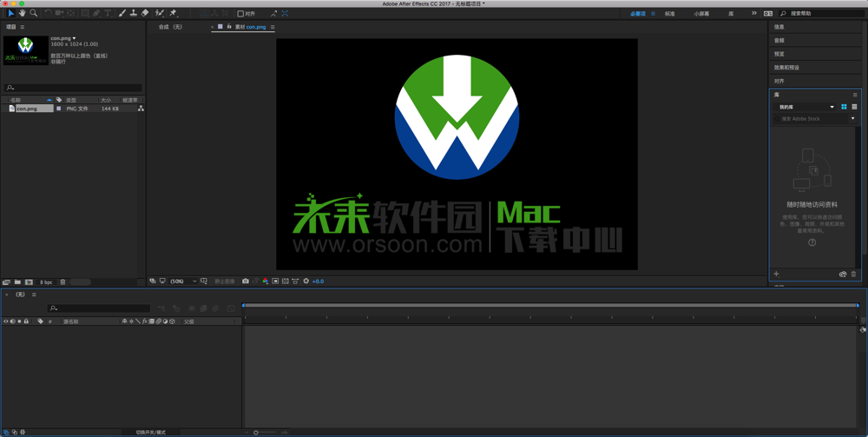Switch to the 小屏幕 workspace
Viewport: 868px width, 437px height.
pos(701,13)
